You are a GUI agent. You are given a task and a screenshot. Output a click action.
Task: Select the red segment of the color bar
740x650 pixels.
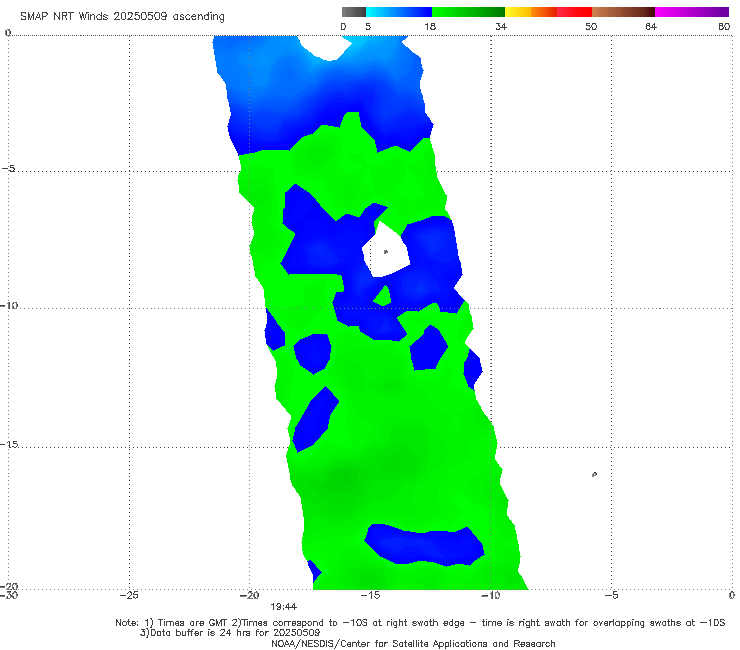click(x=574, y=12)
